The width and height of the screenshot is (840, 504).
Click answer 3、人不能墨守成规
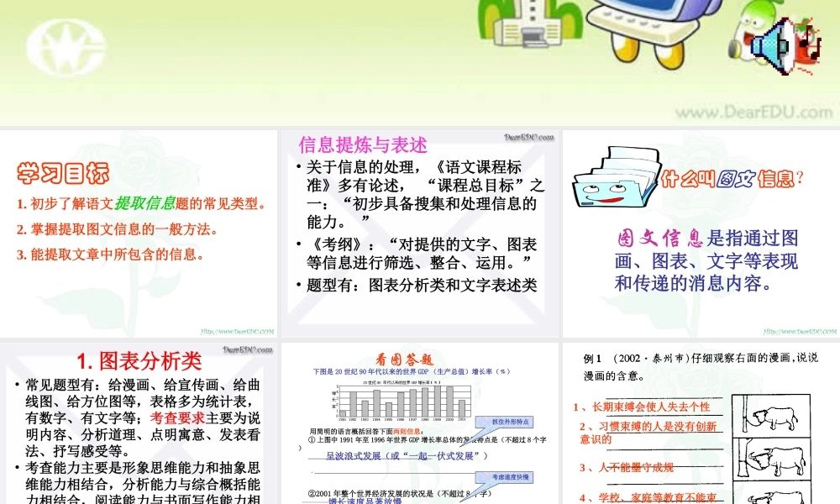coord(627,468)
